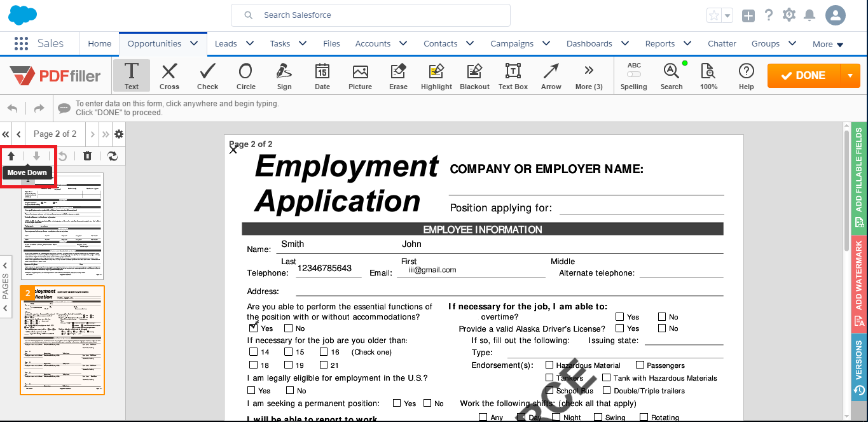This screenshot has width=868, height=422.
Task: Open Salesforce setup gear
Action: pos(789,15)
